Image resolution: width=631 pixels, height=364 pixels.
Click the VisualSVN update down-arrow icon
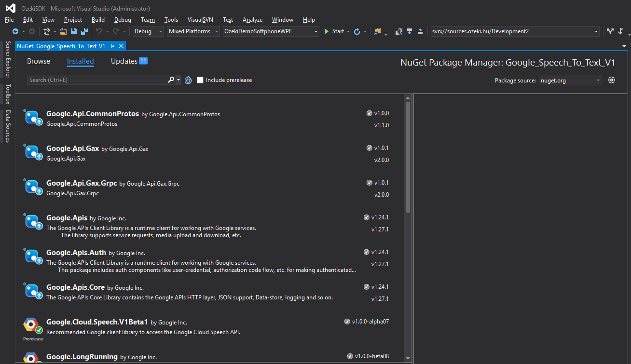coord(410,31)
